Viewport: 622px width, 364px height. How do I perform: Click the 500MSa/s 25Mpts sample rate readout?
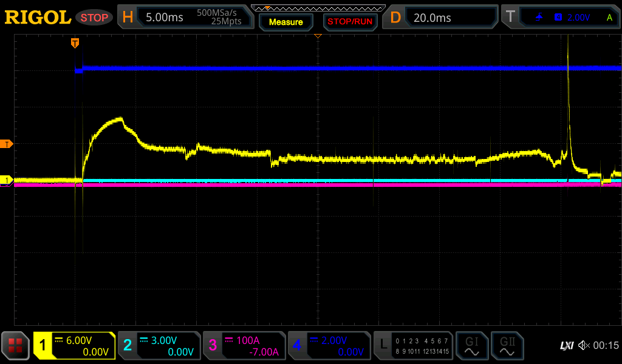tap(219, 17)
